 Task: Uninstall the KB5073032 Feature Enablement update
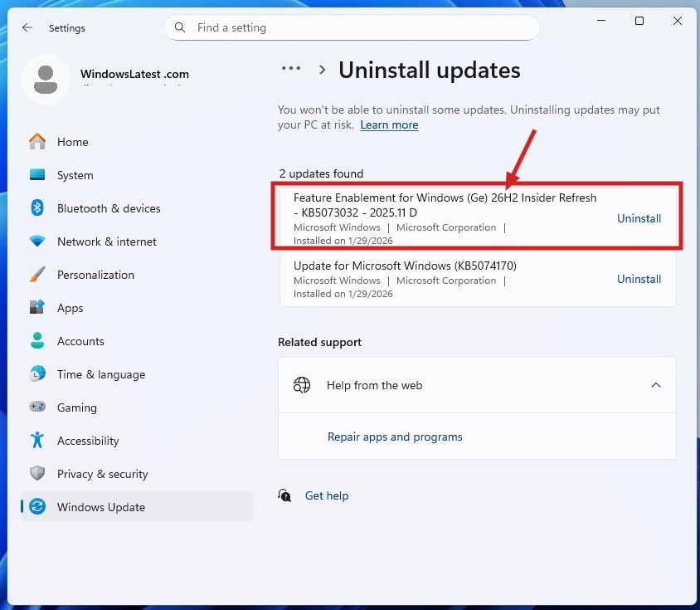(x=639, y=219)
